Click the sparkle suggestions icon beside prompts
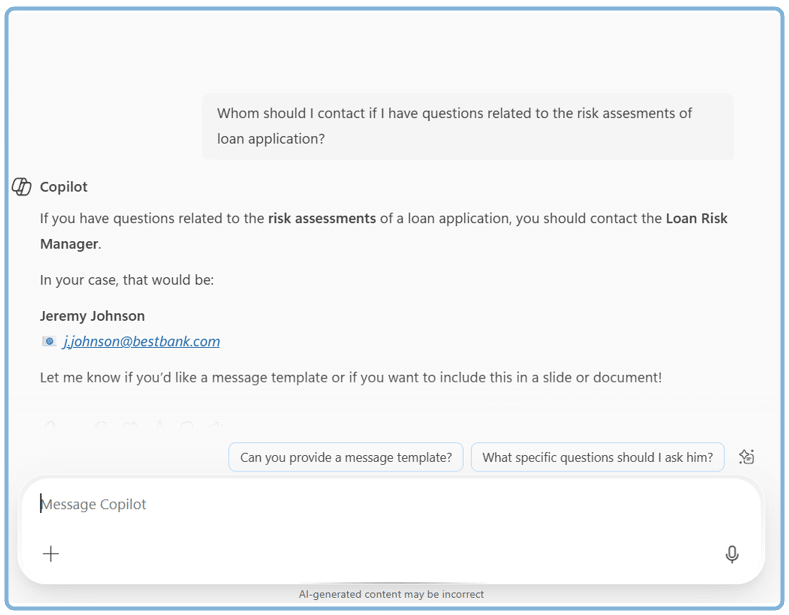 click(x=746, y=457)
